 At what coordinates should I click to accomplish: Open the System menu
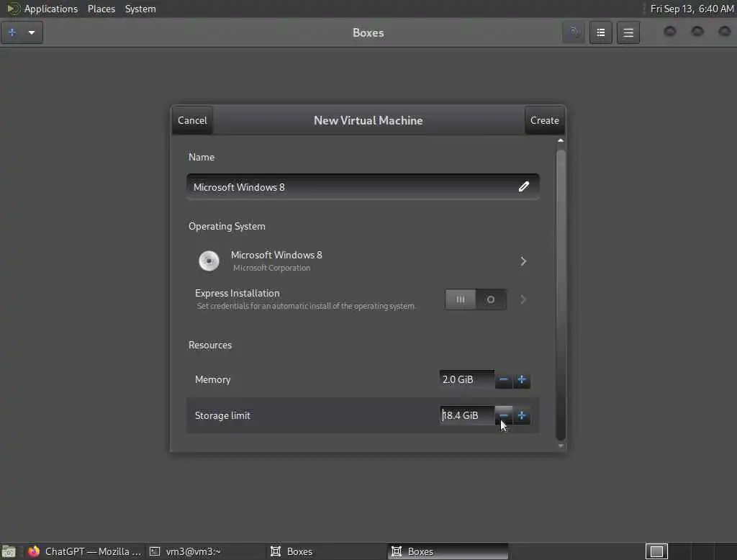(140, 9)
